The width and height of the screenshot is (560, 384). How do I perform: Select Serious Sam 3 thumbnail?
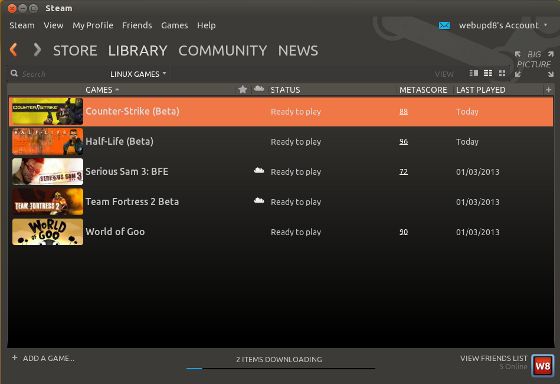coord(48,171)
